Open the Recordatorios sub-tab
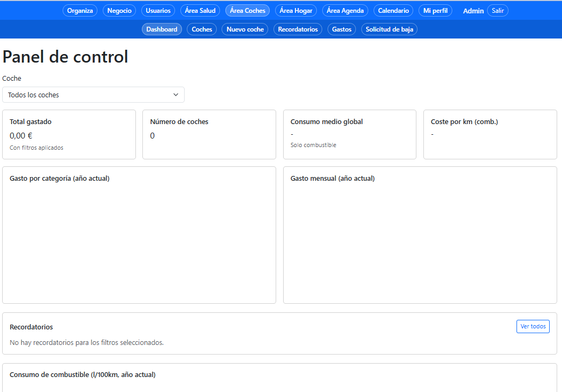Image resolution: width=562 pixels, height=392 pixels. pyautogui.click(x=298, y=29)
